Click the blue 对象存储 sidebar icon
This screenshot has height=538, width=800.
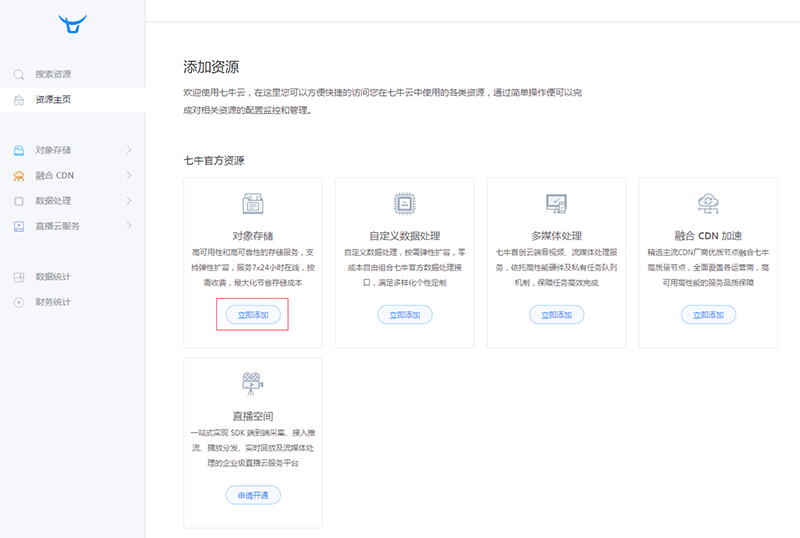[19, 150]
